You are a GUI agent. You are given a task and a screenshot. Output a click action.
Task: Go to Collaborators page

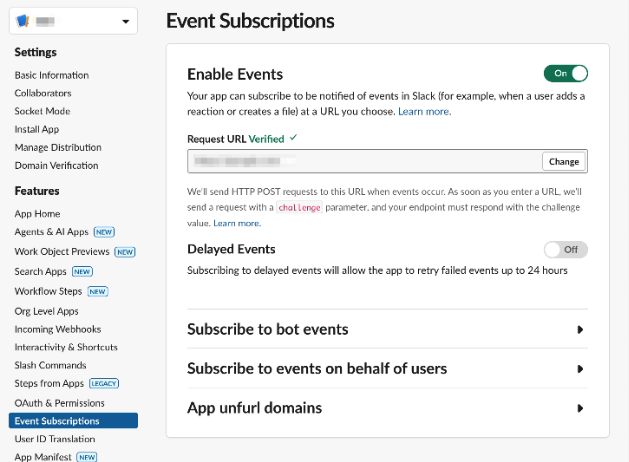(x=43, y=93)
